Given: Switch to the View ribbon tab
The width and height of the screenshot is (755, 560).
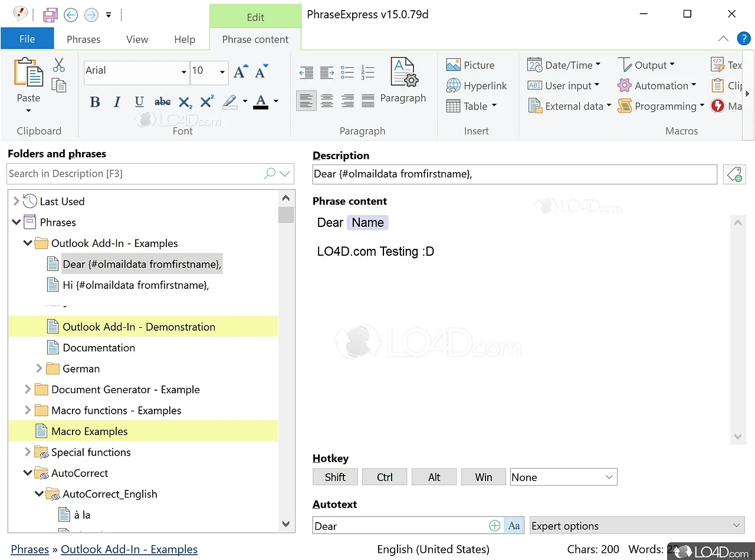Looking at the screenshot, I should (x=137, y=39).
